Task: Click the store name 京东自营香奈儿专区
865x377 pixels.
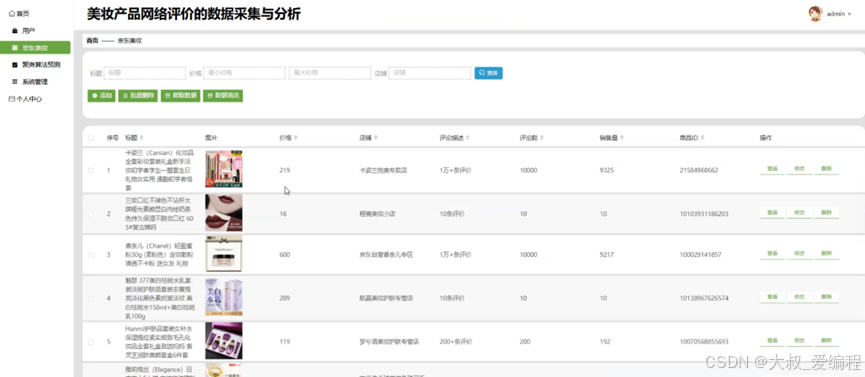Action: pyautogui.click(x=386, y=255)
